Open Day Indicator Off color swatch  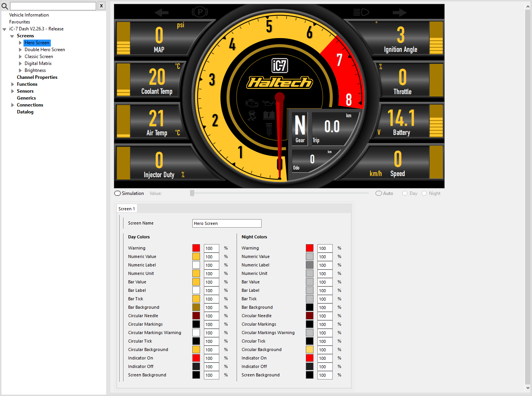pyautogui.click(x=196, y=366)
